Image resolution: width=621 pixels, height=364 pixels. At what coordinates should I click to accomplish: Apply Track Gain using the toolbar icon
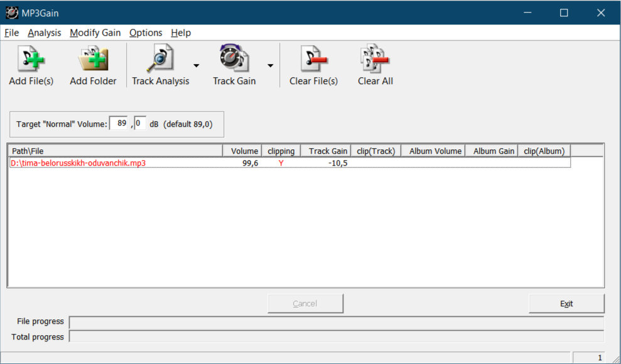234,60
